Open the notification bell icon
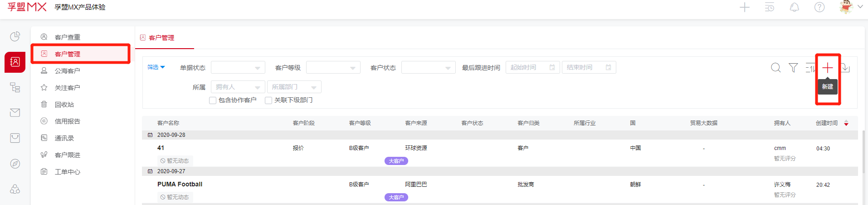868x205 pixels. (x=795, y=7)
